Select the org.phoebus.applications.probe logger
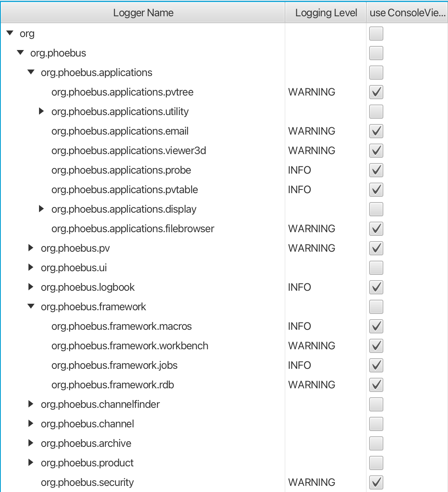Viewport: 448px width, 492px height. tap(121, 170)
